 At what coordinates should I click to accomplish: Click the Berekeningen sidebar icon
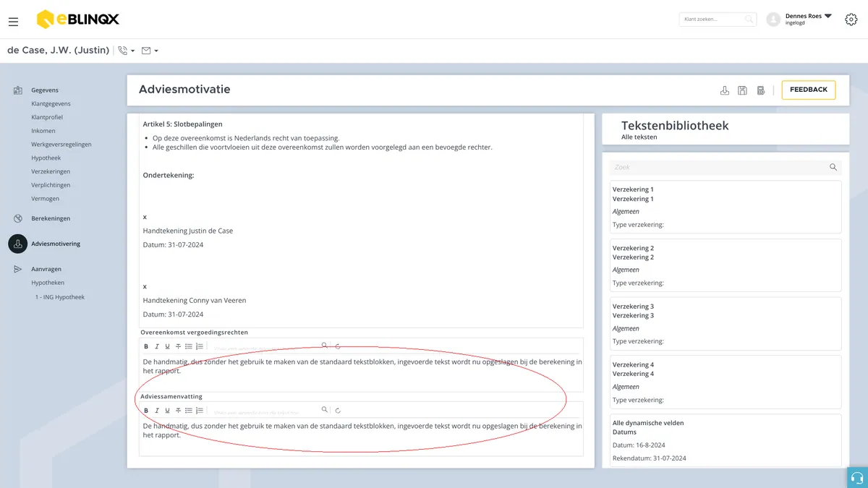(x=18, y=218)
